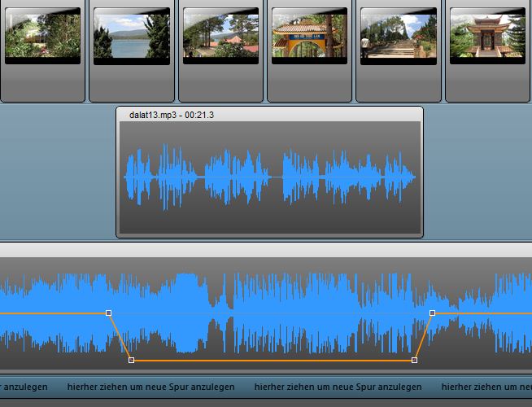Click the upper-left volume envelope point
The image size is (532, 407).
(109, 313)
